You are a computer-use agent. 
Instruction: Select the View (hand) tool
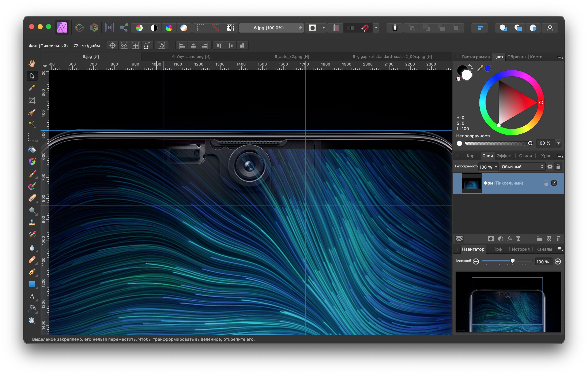coord(32,63)
